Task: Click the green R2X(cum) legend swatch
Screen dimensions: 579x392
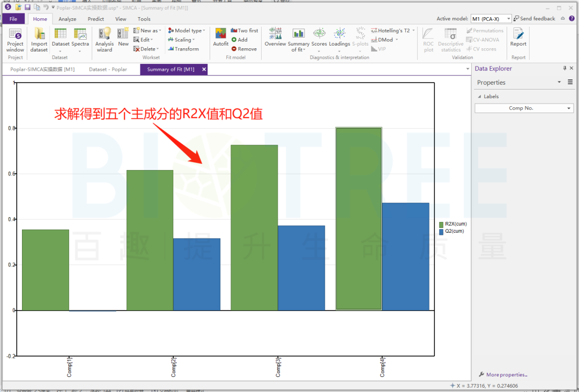Action: [441, 225]
